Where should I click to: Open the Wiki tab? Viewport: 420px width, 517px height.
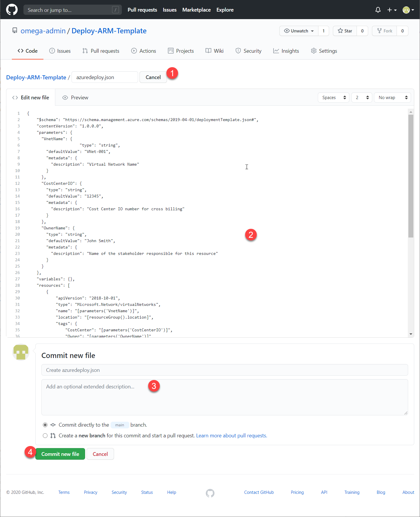tap(214, 51)
